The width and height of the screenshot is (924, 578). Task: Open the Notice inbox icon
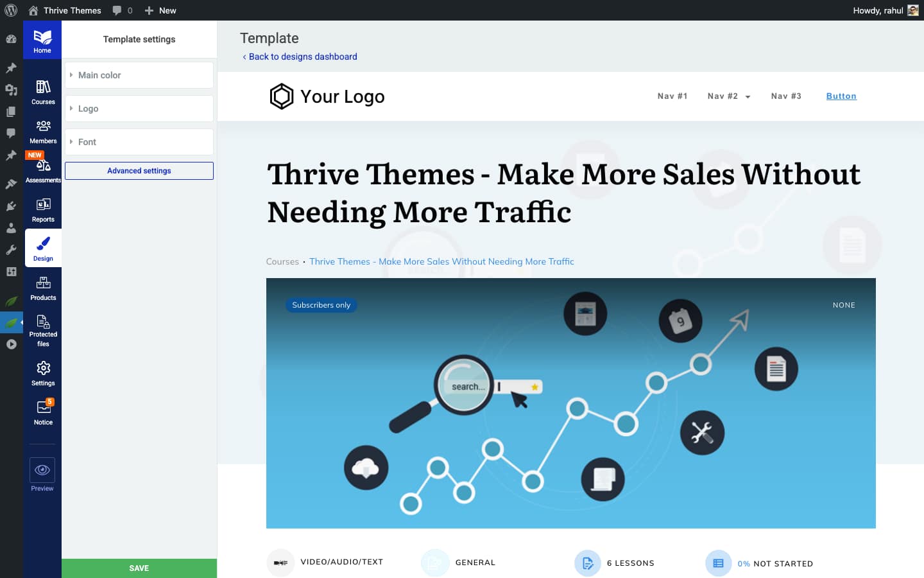pyautogui.click(x=43, y=412)
